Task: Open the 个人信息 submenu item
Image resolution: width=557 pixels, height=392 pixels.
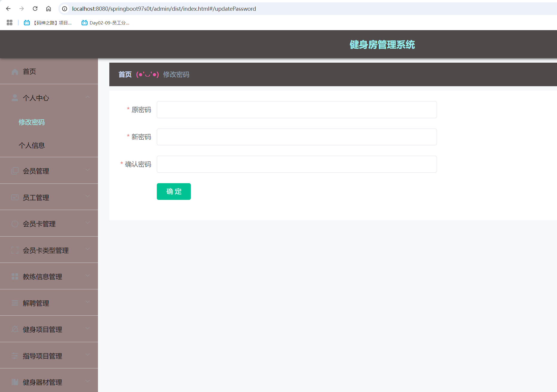Action: (x=32, y=146)
